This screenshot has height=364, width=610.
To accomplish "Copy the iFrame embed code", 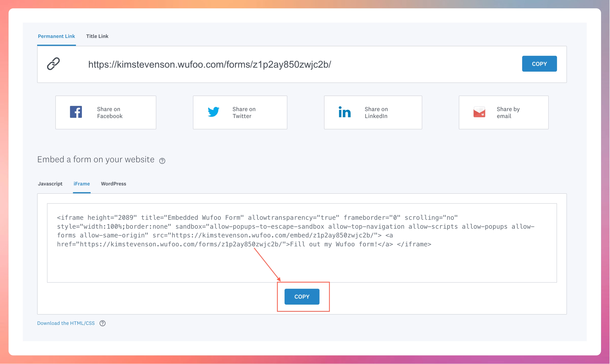I will pyautogui.click(x=302, y=297).
